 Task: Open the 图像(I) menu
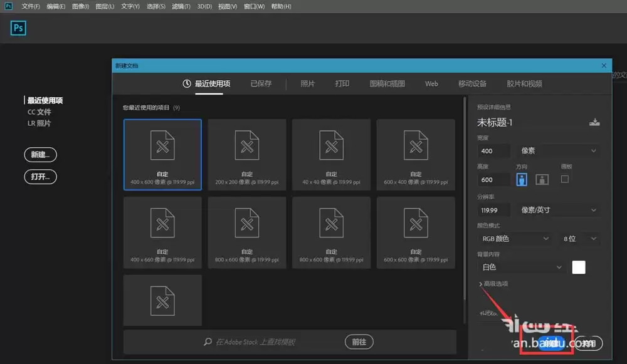tap(80, 6)
